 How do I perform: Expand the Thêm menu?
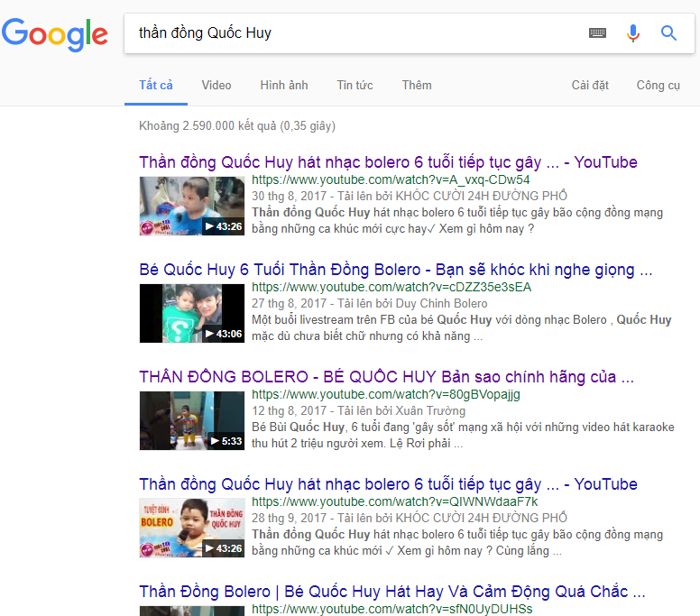pos(417,85)
